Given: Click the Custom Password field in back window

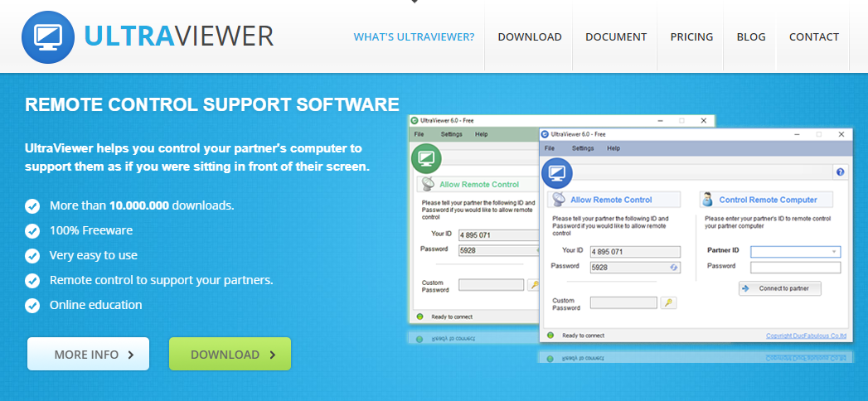Looking at the screenshot, I should coord(491,285).
